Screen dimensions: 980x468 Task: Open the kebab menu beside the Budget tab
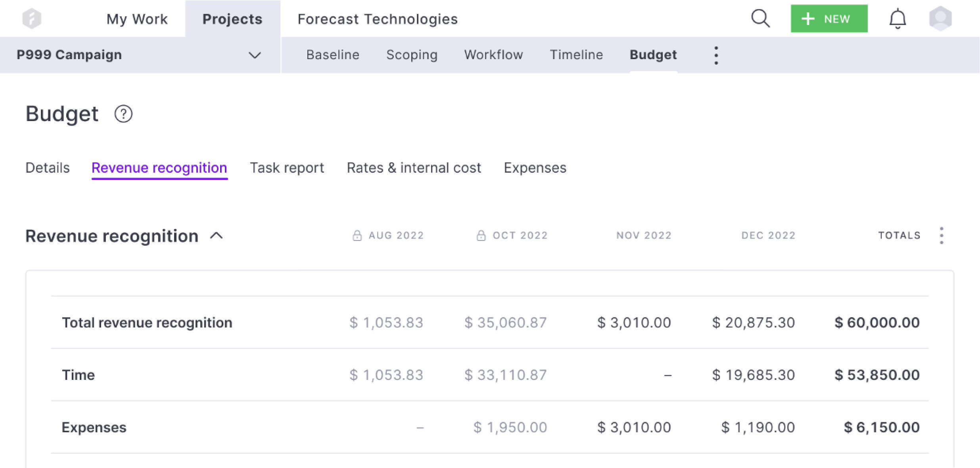point(716,56)
